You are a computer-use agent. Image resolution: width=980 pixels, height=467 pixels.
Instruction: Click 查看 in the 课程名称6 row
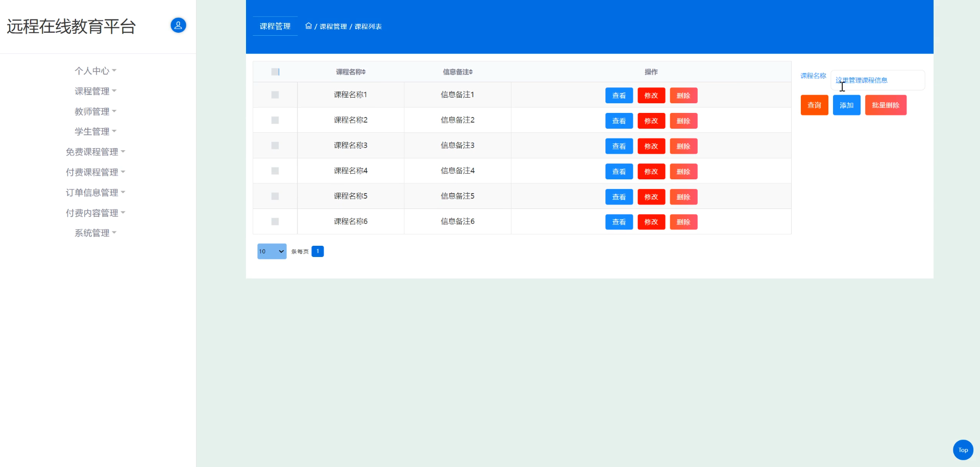coord(619,222)
